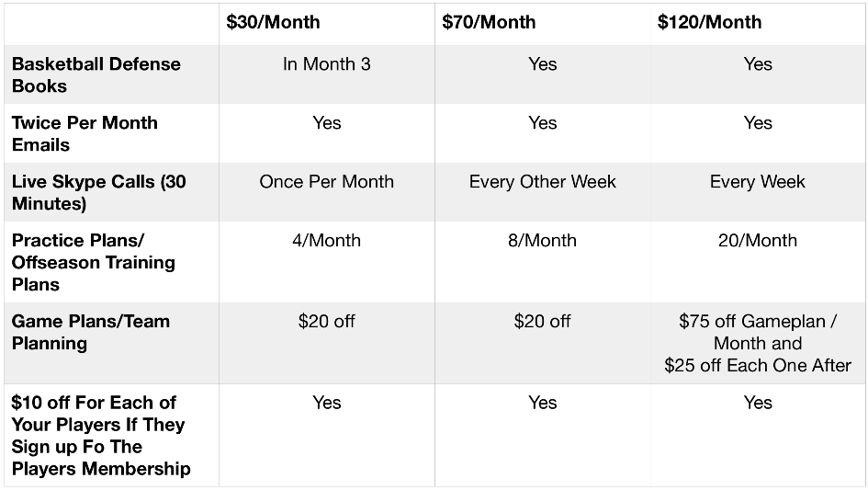Screen dimensions: 868x490
Task: Select the '20/Month' practice plans cell
Action: click(x=758, y=241)
